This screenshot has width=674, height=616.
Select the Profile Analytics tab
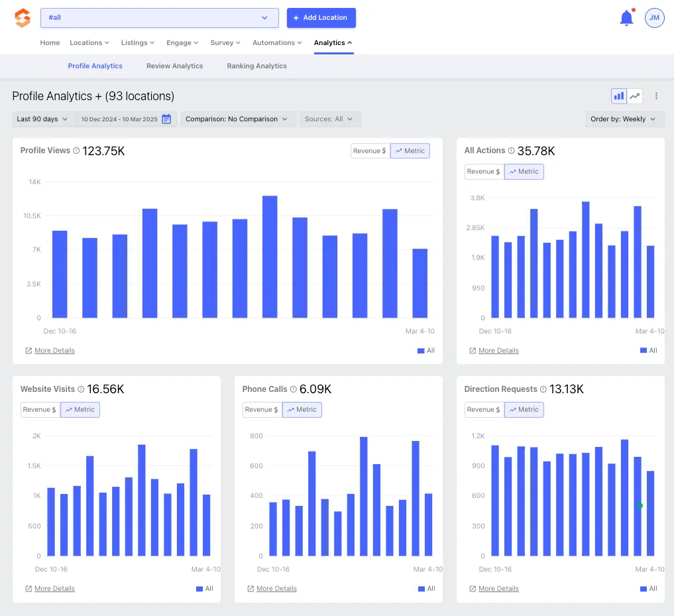click(x=95, y=66)
